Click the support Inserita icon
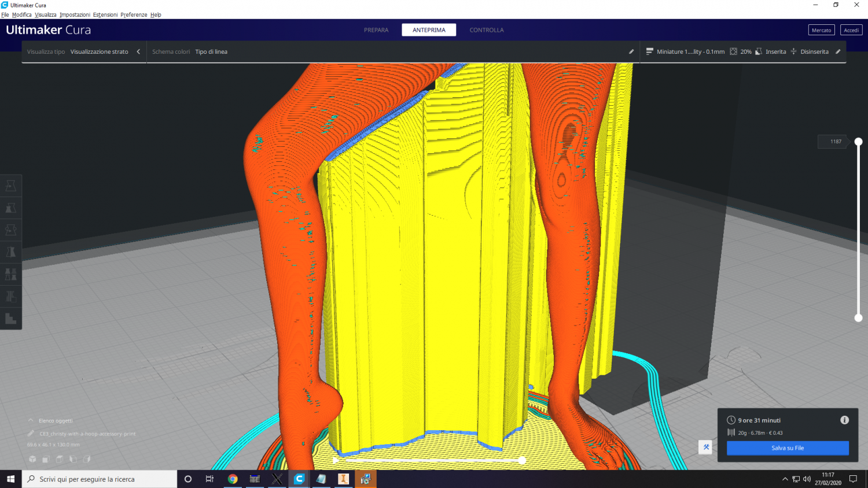Image resolution: width=868 pixels, height=488 pixels. (759, 51)
